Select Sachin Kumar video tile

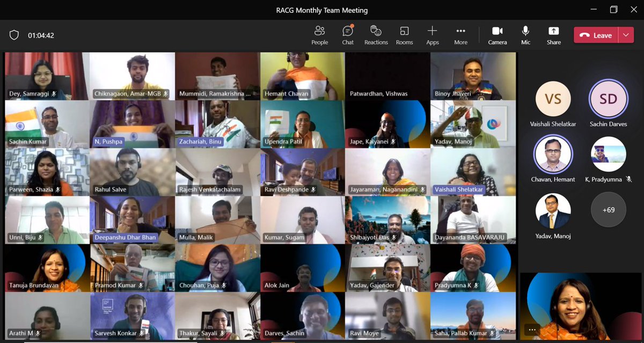pos(47,125)
